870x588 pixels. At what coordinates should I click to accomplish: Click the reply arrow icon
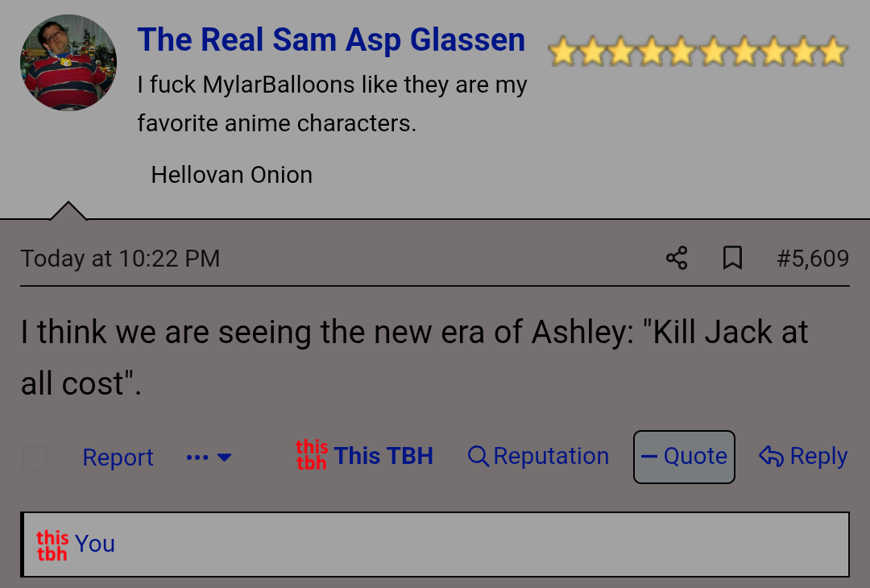pyautogui.click(x=771, y=457)
